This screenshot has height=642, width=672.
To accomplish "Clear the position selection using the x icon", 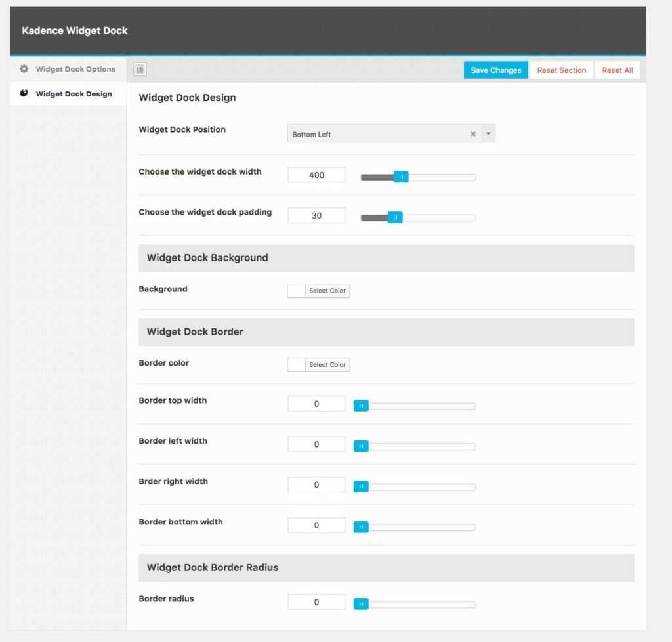I will point(472,133).
